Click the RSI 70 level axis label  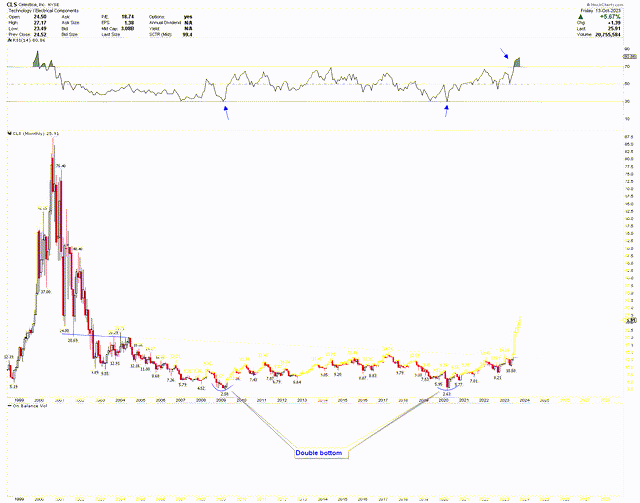point(627,66)
